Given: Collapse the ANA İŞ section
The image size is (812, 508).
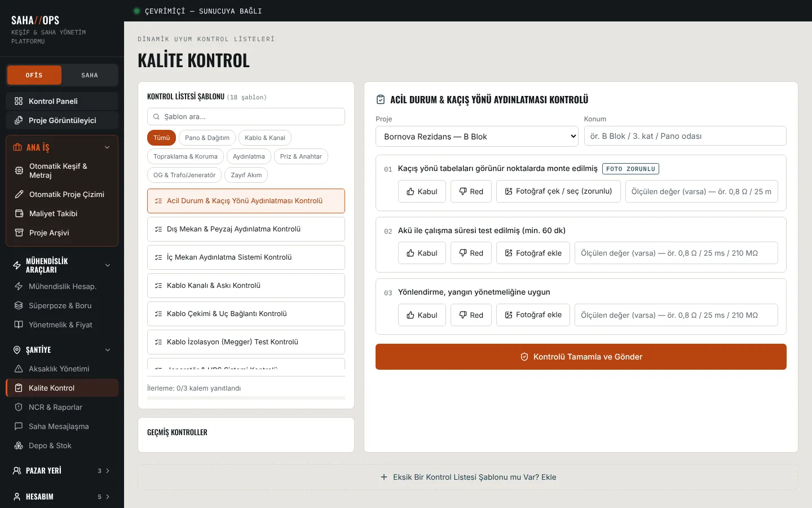Looking at the screenshot, I should [107, 147].
